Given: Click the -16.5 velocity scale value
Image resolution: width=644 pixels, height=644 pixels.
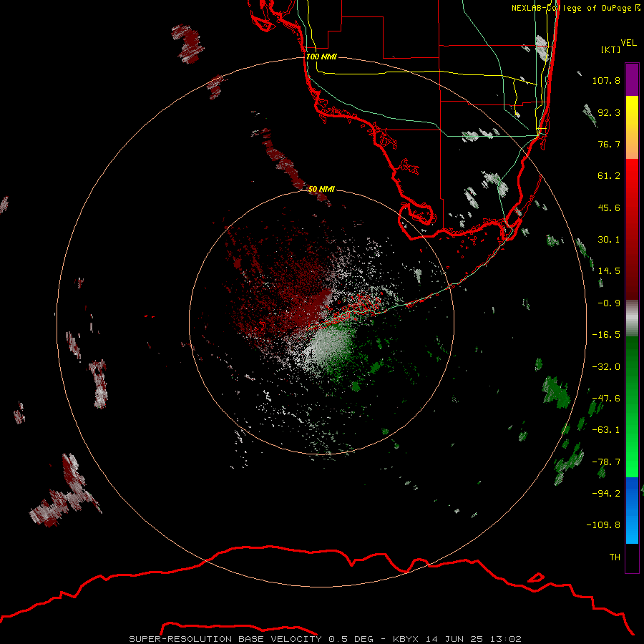Looking at the screenshot, I should click(x=606, y=335).
